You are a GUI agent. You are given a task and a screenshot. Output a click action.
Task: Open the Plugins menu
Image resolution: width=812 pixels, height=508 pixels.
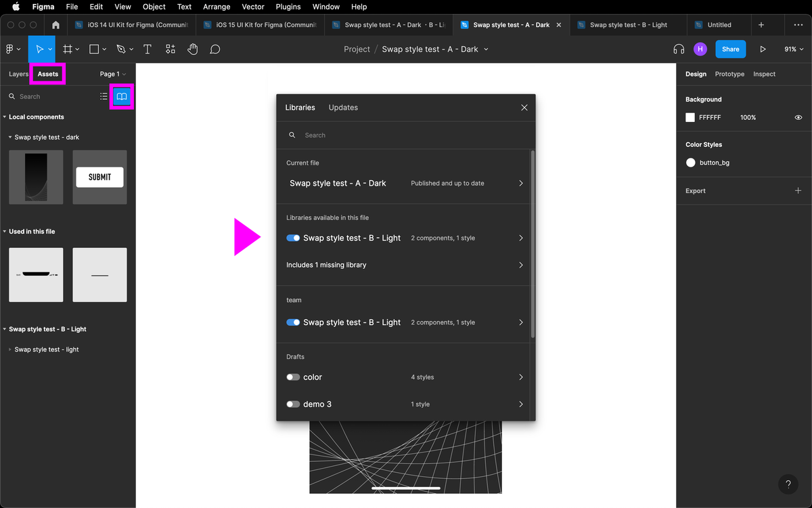coord(288,7)
